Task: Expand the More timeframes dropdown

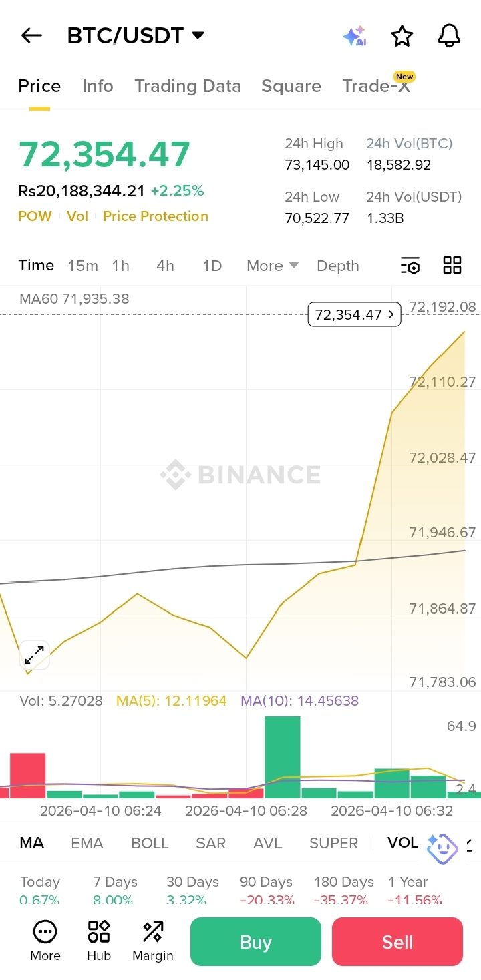Action: point(272,266)
